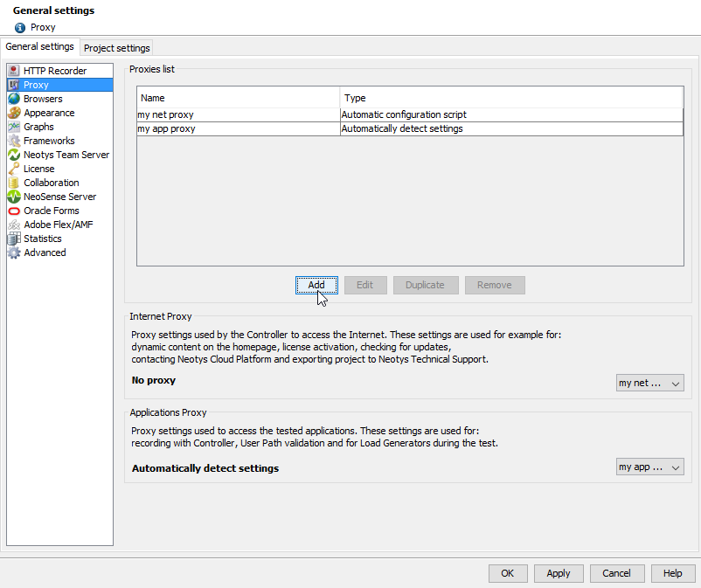Open Statistics settings in the sidebar
This screenshot has width=701, height=588.
coord(43,239)
